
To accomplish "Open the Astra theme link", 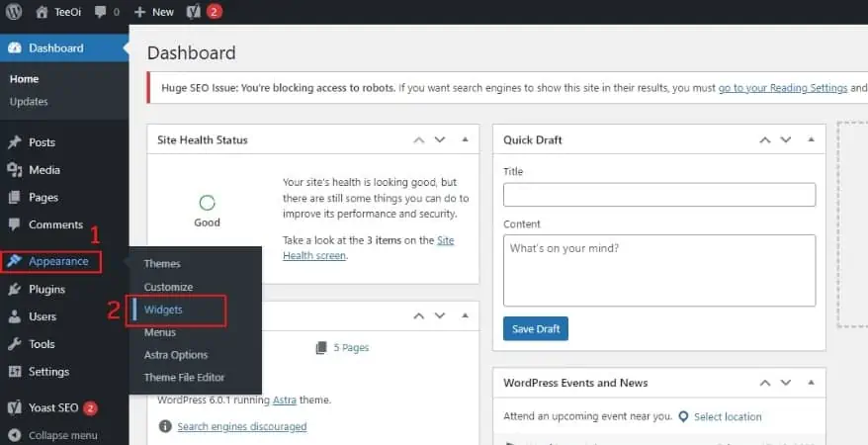I will point(285,400).
